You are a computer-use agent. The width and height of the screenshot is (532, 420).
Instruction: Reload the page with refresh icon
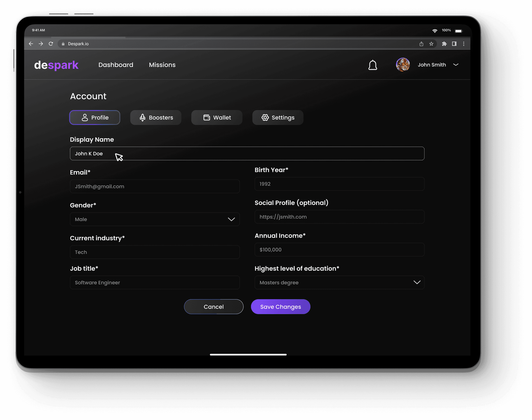point(51,44)
